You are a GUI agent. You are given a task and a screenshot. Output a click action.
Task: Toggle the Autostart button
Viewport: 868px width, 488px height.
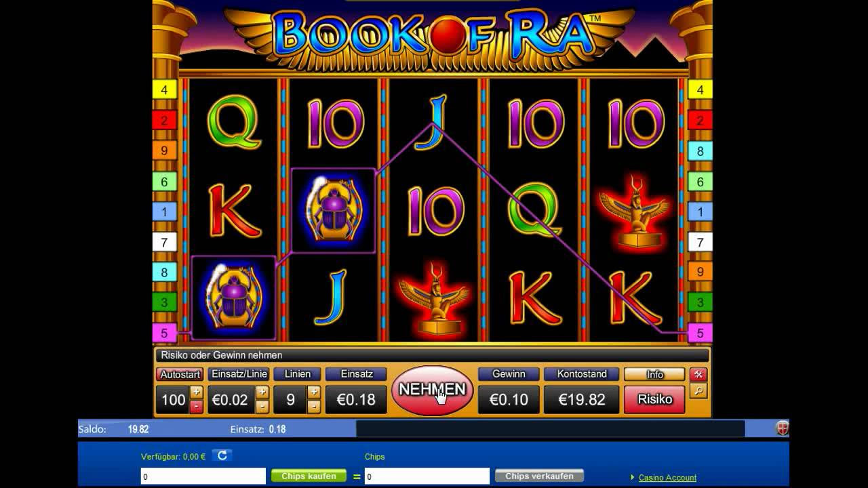pyautogui.click(x=180, y=374)
